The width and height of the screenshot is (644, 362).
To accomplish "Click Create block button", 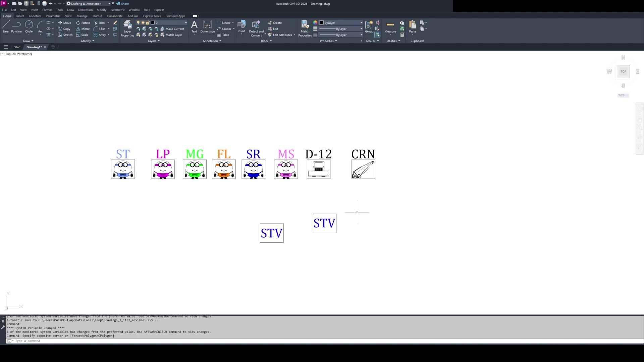I will point(274,23).
